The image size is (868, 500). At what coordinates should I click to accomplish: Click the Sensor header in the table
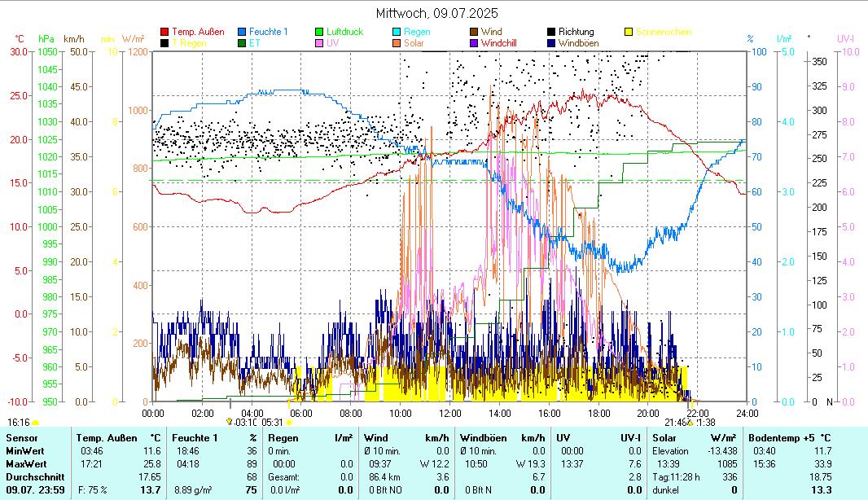22,438
